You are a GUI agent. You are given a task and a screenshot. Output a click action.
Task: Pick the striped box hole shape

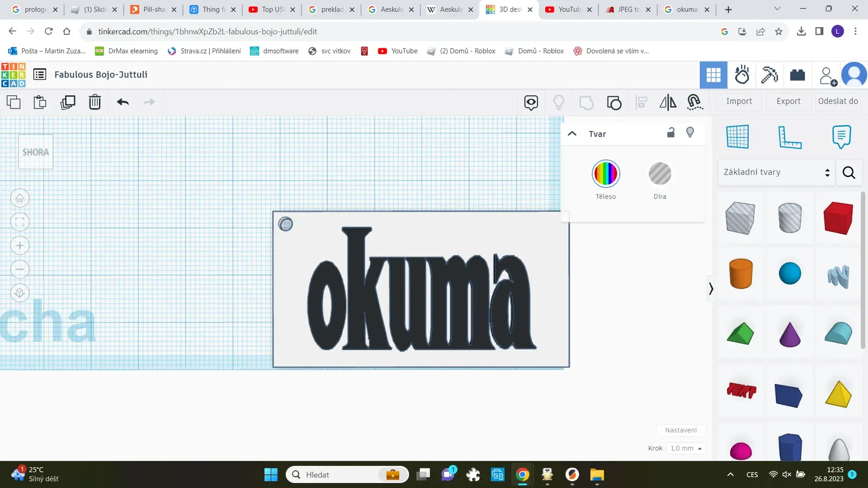740,218
